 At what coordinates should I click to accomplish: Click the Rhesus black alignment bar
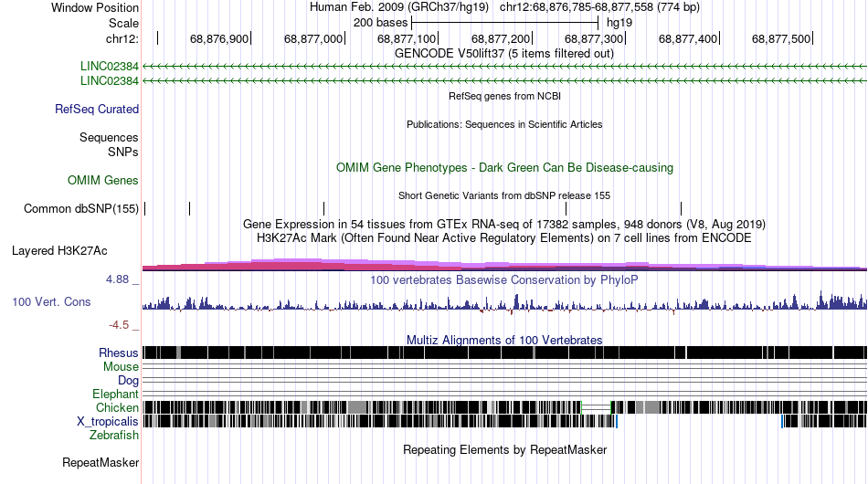pos(504,352)
